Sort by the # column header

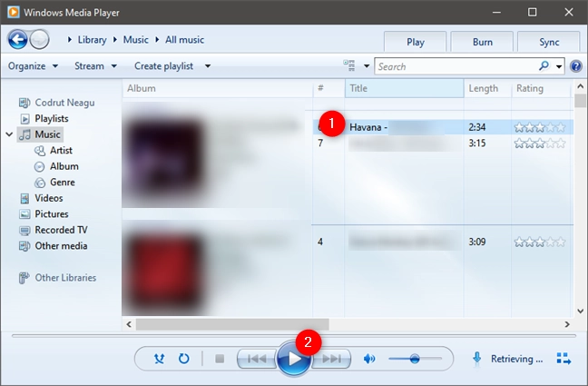[x=328, y=89]
